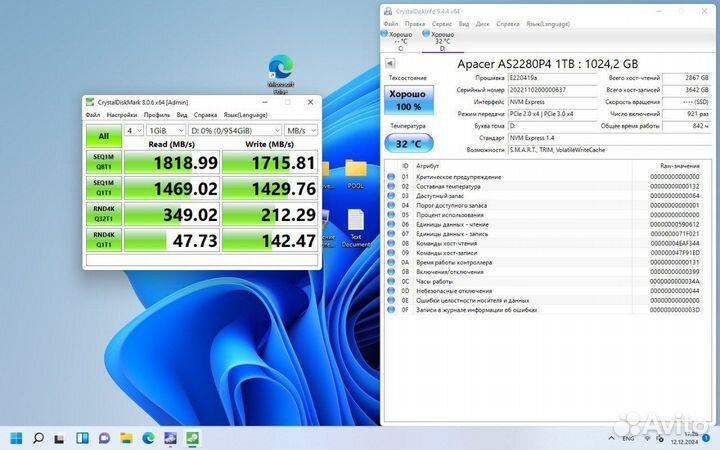This screenshot has height=450, width=720.
Task: Click the ENG language indicator
Action: tap(628, 439)
